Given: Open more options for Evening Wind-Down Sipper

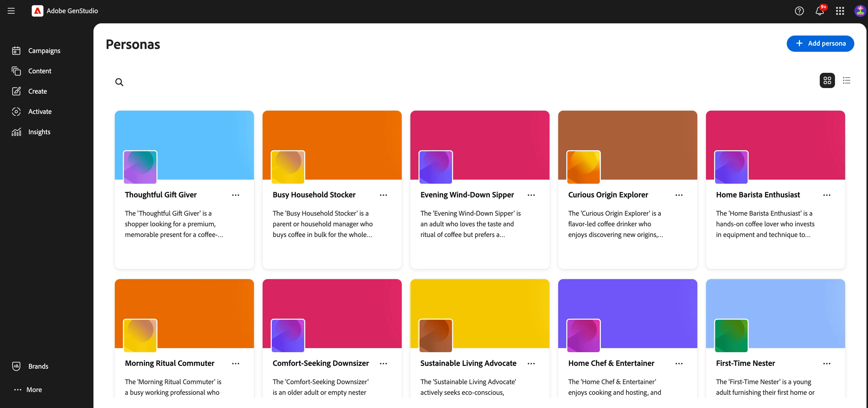Looking at the screenshot, I should [531, 195].
